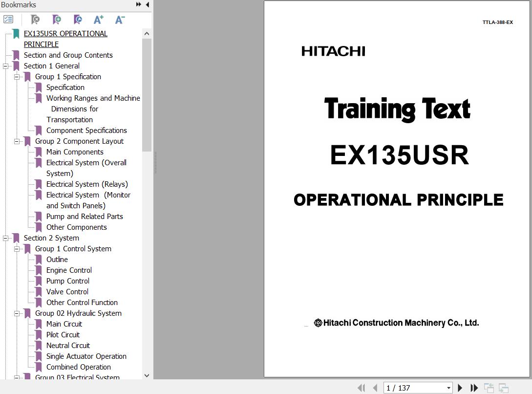532x394 pixels.
Task: Click the EX135USR model title on page
Action: [399, 155]
